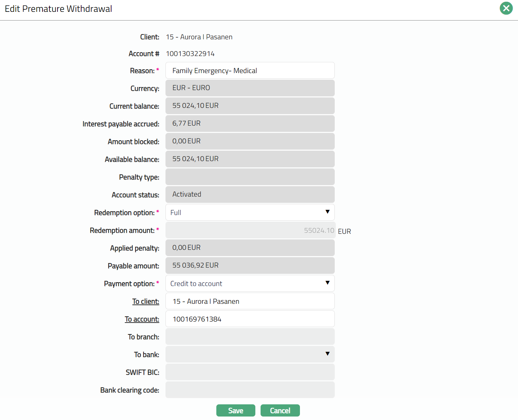Click the To client text field
This screenshot has width=518, height=420.
click(250, 301)
